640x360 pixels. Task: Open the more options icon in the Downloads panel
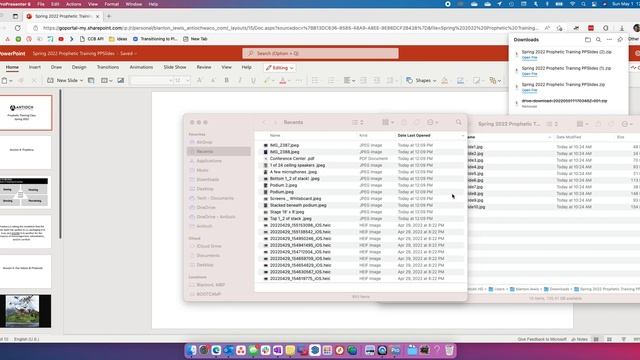point(609,40)
